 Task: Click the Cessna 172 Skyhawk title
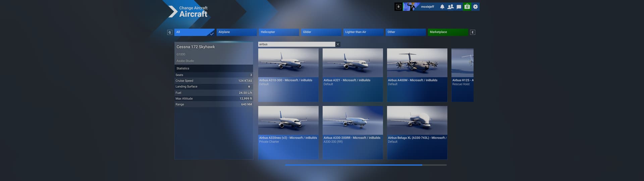(196, 47)
